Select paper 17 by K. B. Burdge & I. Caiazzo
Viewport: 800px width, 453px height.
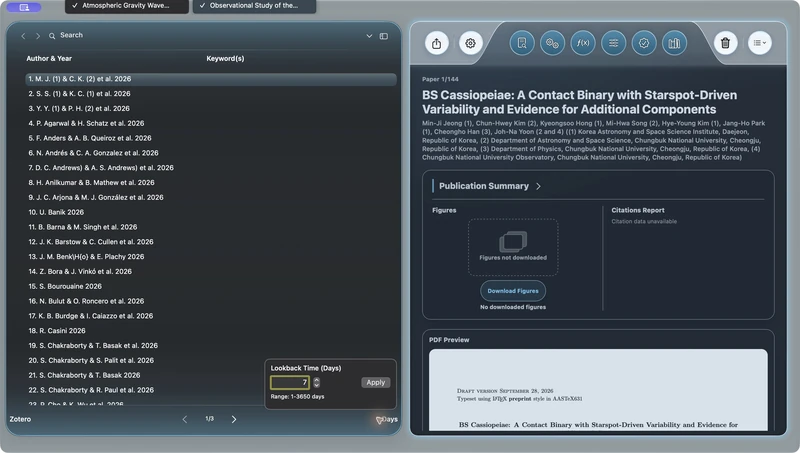tap(211, 316)
